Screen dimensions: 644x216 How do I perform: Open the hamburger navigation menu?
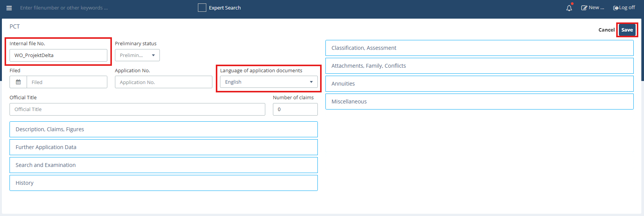click(x=9, y=8)
